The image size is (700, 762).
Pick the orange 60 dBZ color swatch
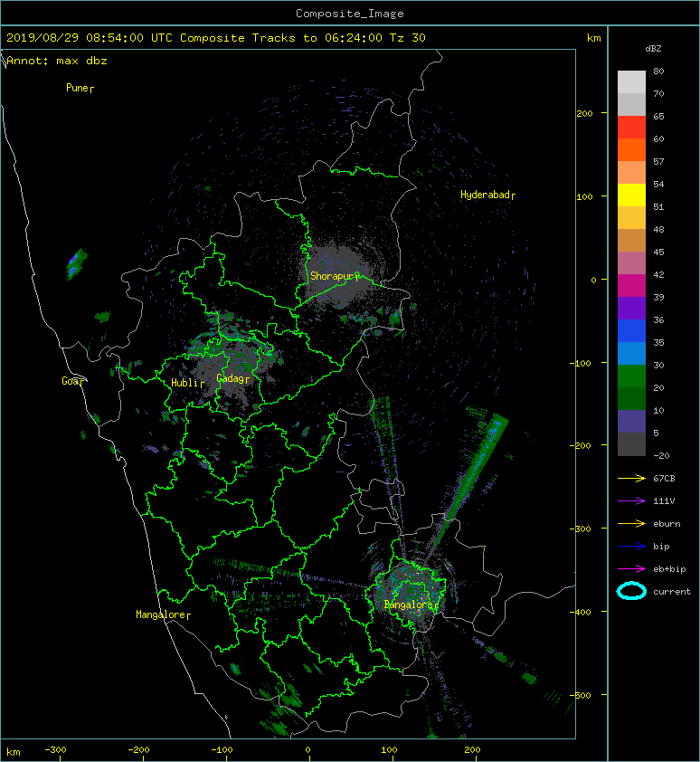[x=631, y=150]
